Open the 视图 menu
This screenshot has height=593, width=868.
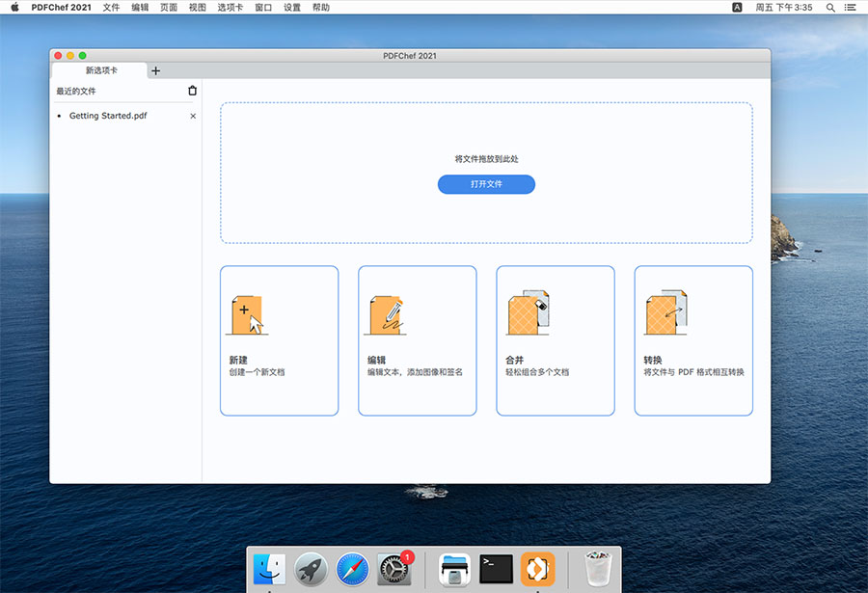tap(198, 7)
